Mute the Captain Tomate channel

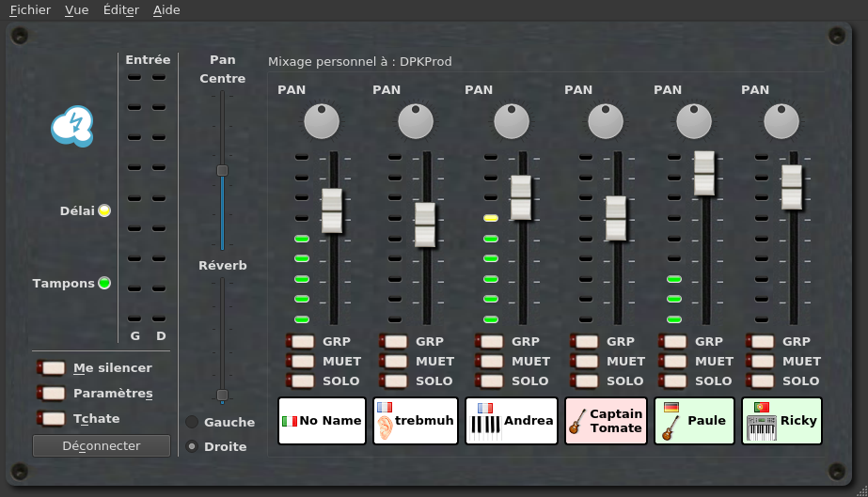[x=585, y=362]
